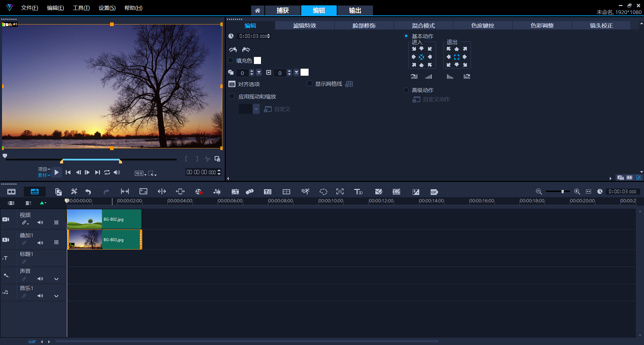Click the show grid settings icon beside 显示网格线

pos(349,84)
